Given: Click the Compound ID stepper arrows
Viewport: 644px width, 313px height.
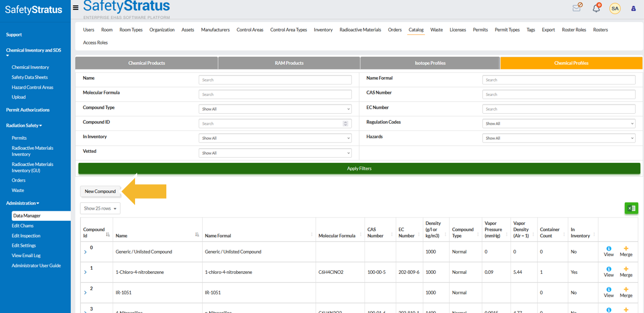Looking at the screenshot, I should 345,124.
